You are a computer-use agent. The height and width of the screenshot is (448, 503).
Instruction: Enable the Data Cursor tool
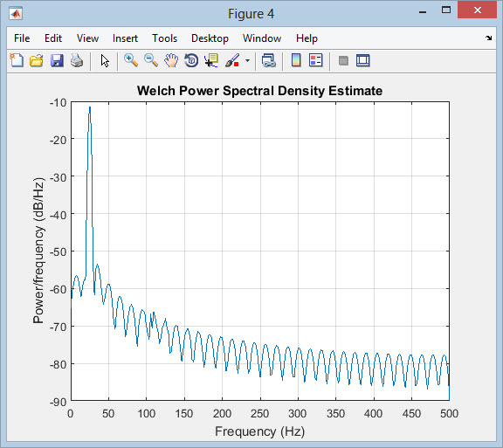211,60
